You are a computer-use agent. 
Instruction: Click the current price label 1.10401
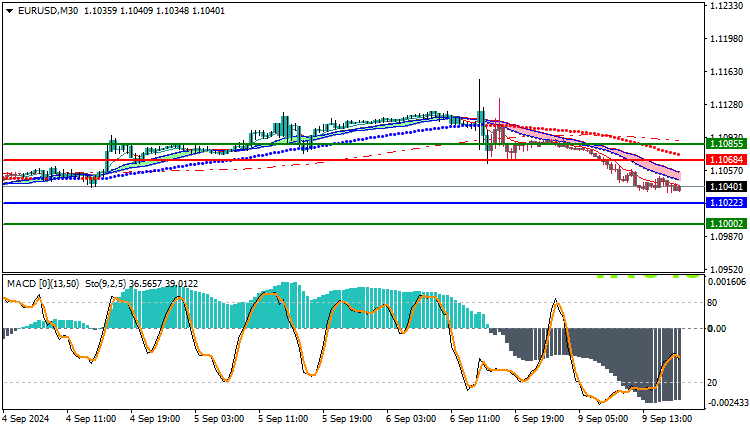pyautogui.click(x=726, y=187)
